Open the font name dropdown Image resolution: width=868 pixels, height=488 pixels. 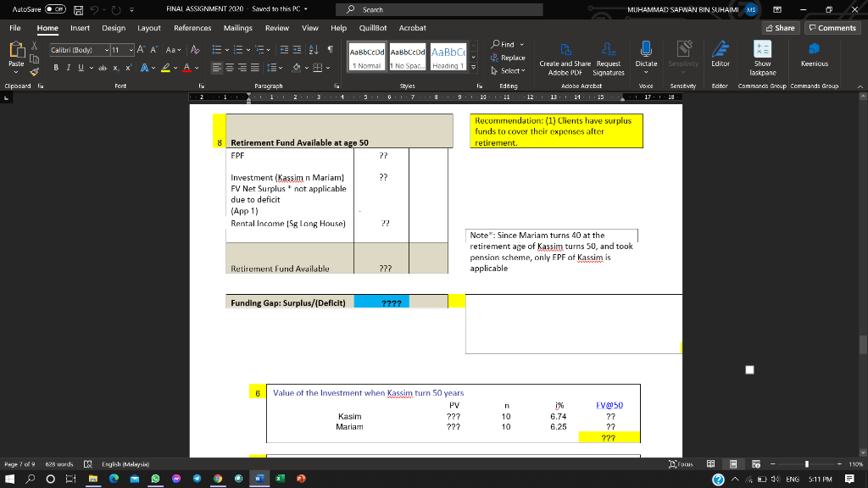pos(107,50)
